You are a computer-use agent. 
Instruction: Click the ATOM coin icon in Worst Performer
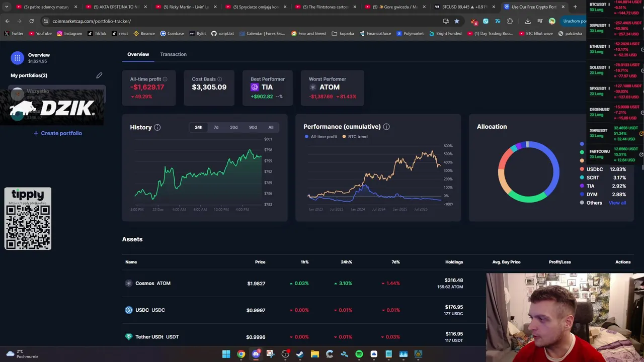(x=312, y=87)
